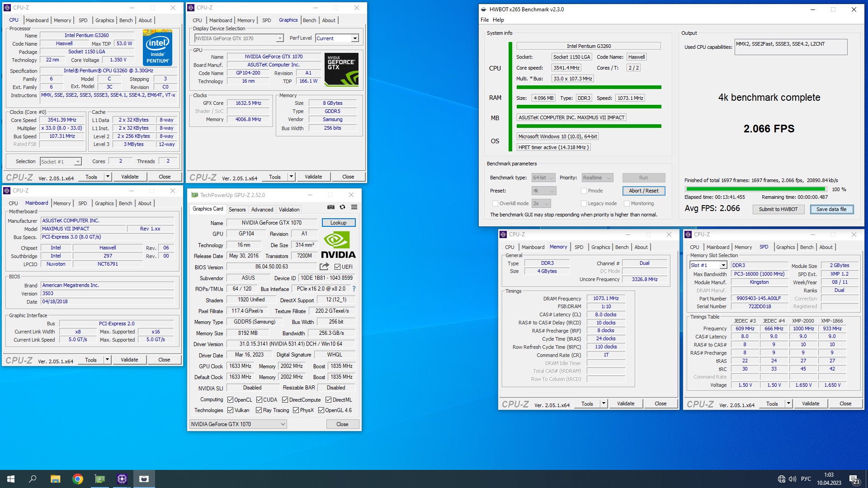Toggle the Vulkan checkbox
This screenshot has height=488, width=868.
click(x=230, y=410)
